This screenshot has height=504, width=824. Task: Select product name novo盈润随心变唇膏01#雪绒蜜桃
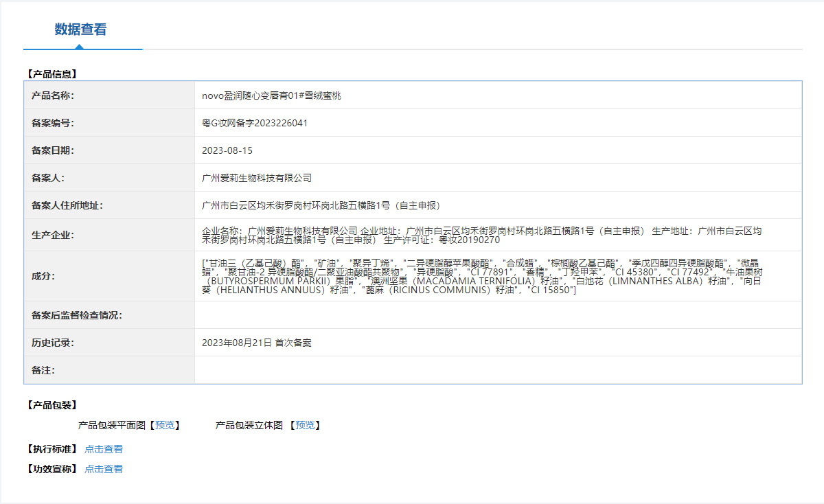coord(271,95)
